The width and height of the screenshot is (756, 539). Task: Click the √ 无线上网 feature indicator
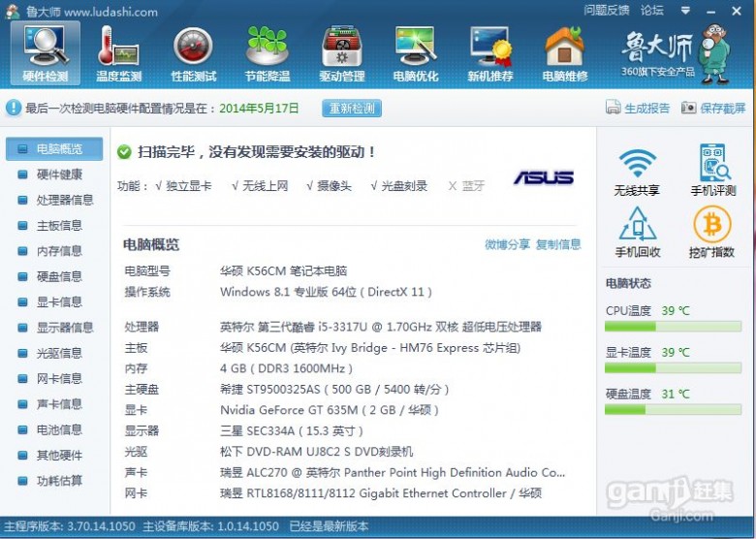tap(260, 185)
